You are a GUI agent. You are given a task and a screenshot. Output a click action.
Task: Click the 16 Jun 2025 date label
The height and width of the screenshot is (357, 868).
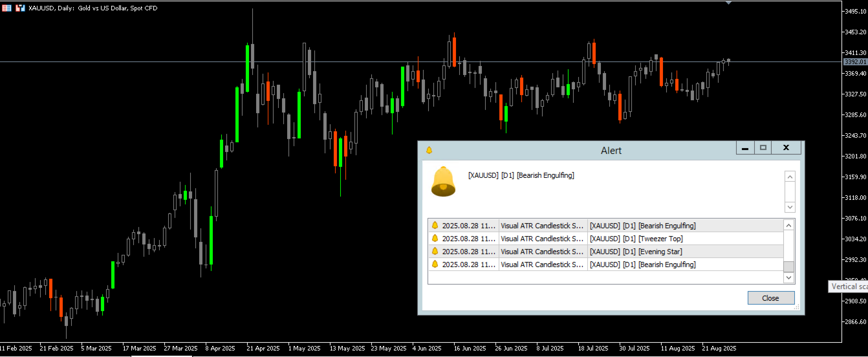(x=470, y=348)
